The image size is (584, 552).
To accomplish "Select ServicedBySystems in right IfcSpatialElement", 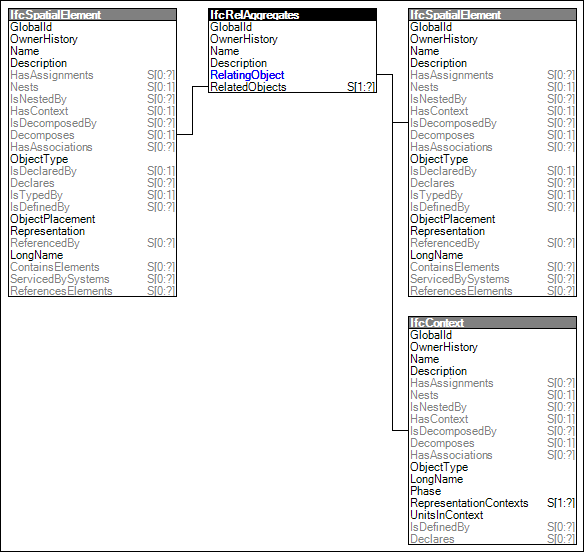I will [x=492, y=279].
